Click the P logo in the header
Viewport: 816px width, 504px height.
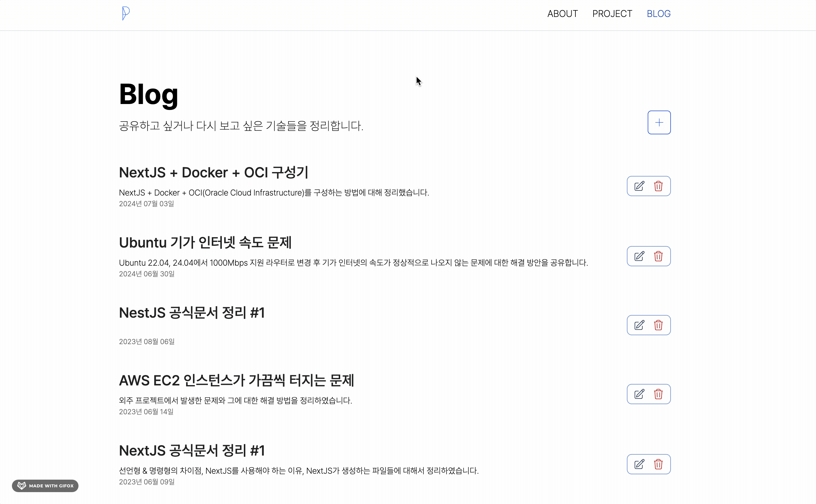tap(126, 14)
